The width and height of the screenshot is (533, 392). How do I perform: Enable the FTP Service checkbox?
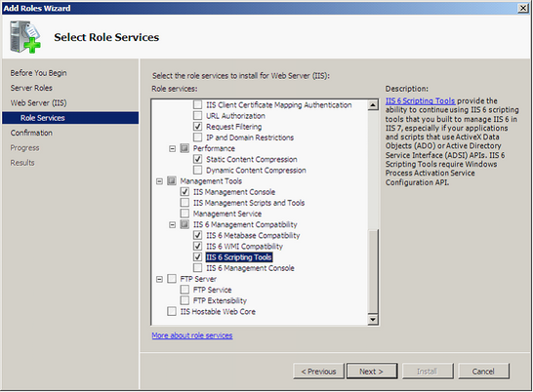(x=184, y=290)
